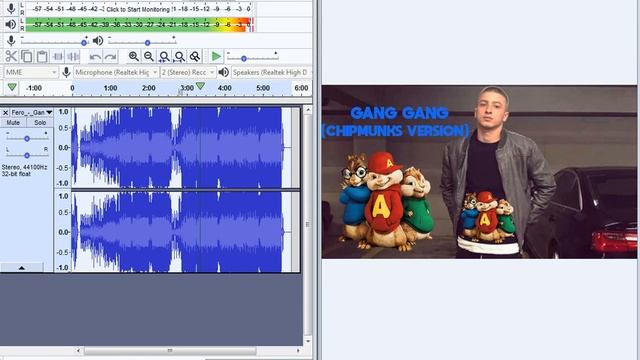Click the upper channel vertical amplitude scale
Viewport: 640px width, 360px height.
63,148
